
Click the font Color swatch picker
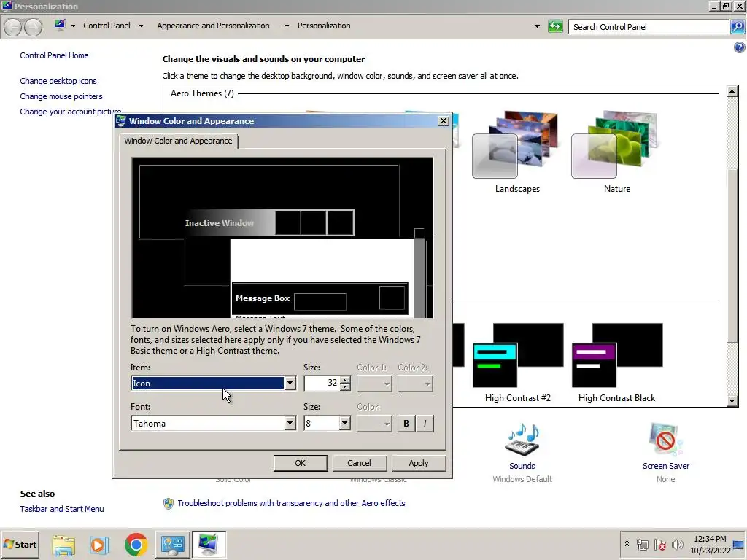374,424
